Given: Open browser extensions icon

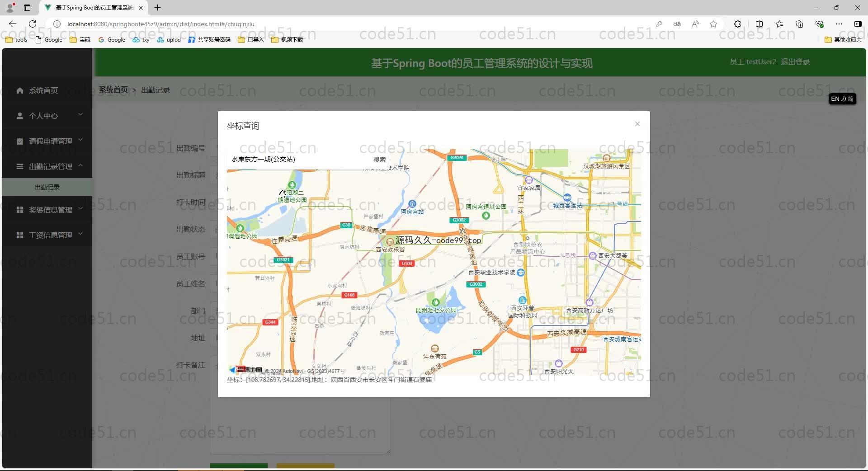Looking at the screenshot, I should [737, 24].
